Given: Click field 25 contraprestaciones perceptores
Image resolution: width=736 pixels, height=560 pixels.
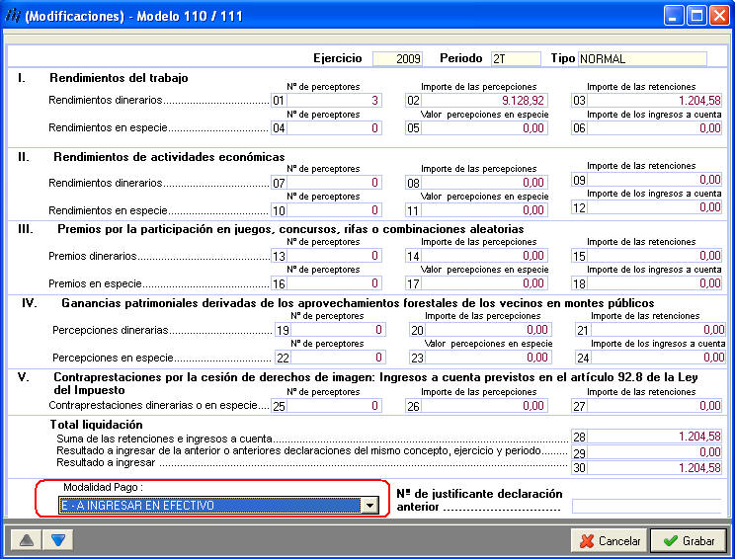Looking at the screenshot, I should click(334, 406).
